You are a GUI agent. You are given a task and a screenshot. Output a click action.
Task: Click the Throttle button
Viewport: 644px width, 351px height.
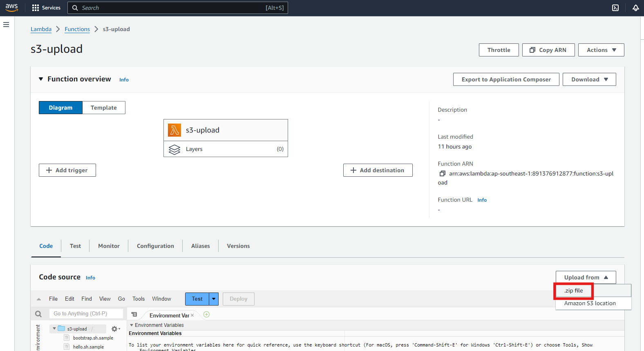pos(499,50)
